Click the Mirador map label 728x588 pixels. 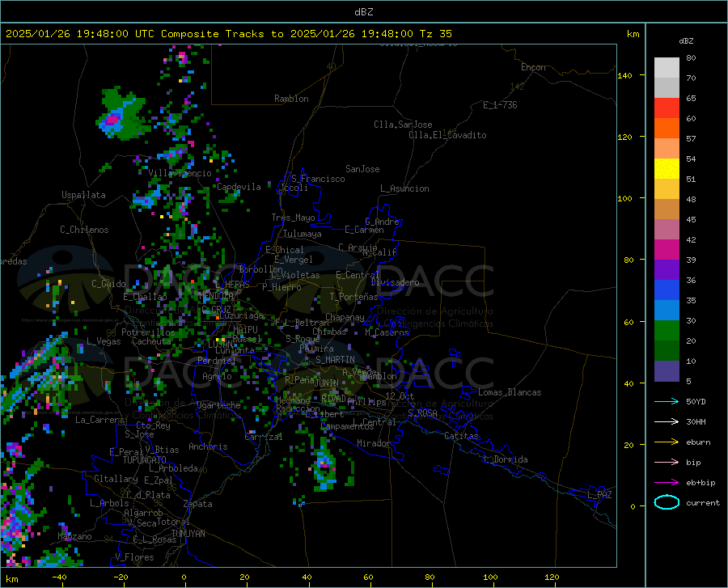coord(374,443)
